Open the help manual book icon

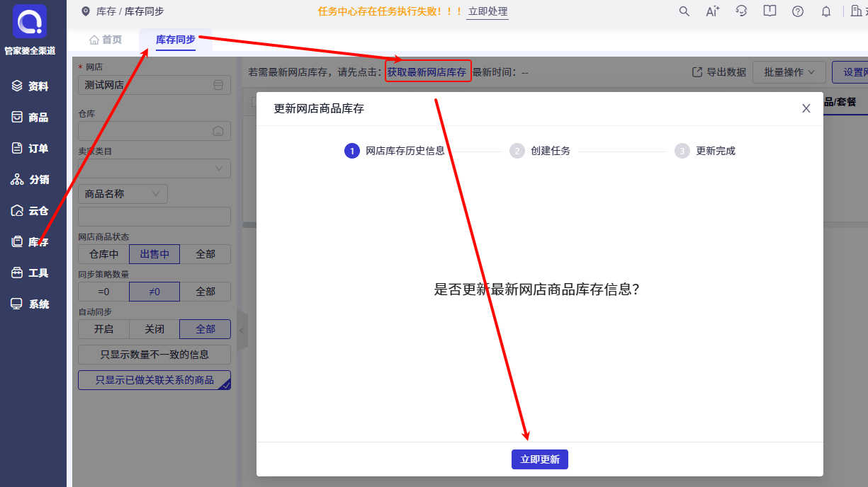click(770, 11)
